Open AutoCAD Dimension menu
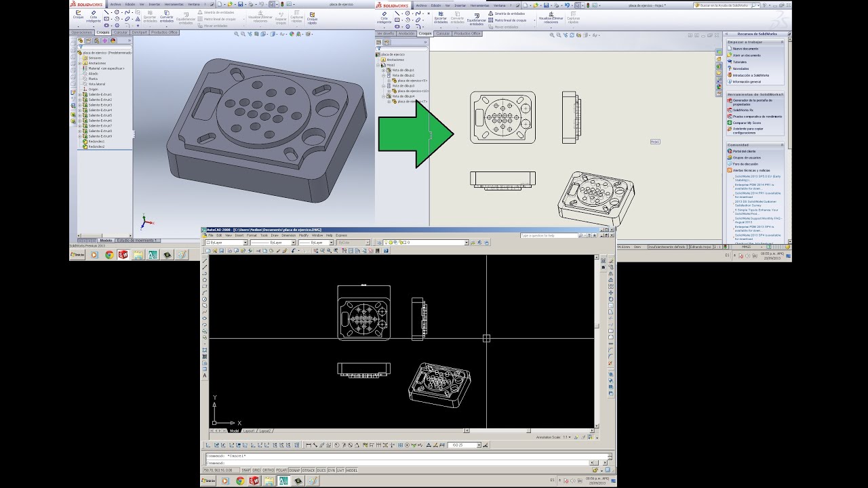The width and height of the screenshot is (868, 488). (x=288, y=234)
